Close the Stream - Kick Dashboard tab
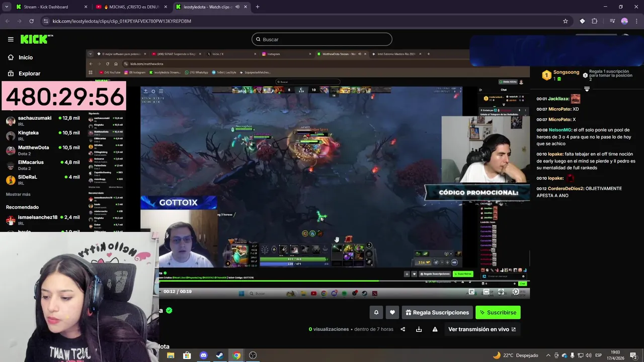The image size is (644, 362). (x=86, y=7)
